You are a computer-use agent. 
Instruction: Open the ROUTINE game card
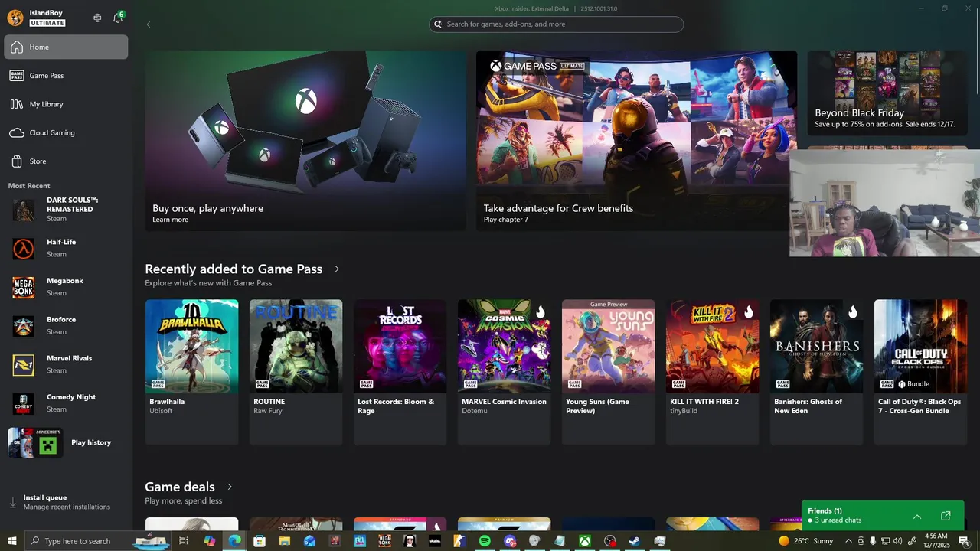click(x=296, y=372)
